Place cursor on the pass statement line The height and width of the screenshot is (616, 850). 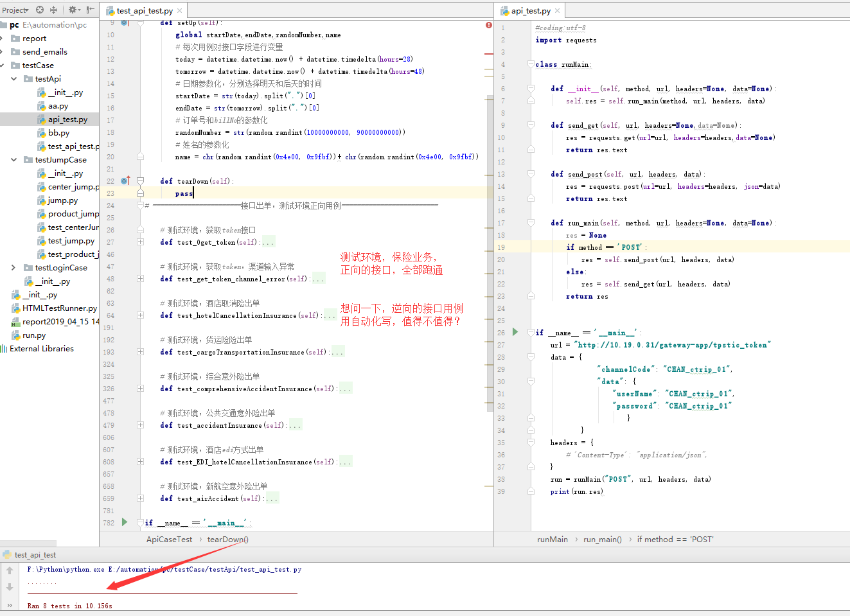pyautogui.click(x=184, y=193)
